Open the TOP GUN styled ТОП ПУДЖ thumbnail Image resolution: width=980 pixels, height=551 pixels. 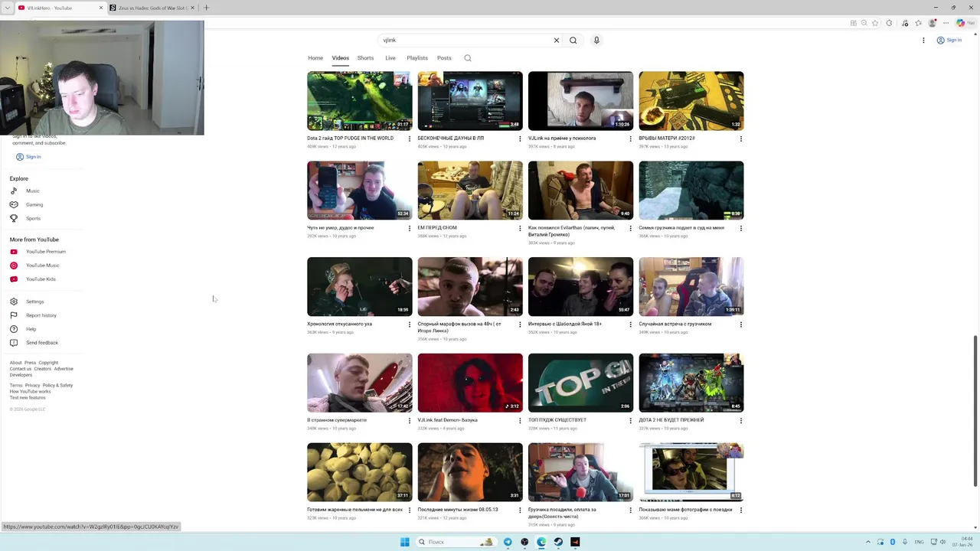580,383
